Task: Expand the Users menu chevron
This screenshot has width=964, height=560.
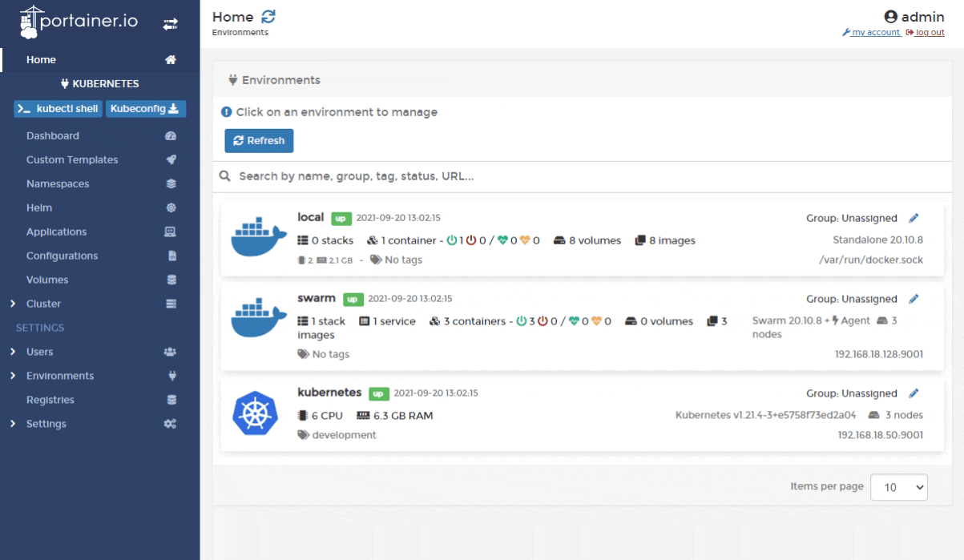Action: pos(13,353)
